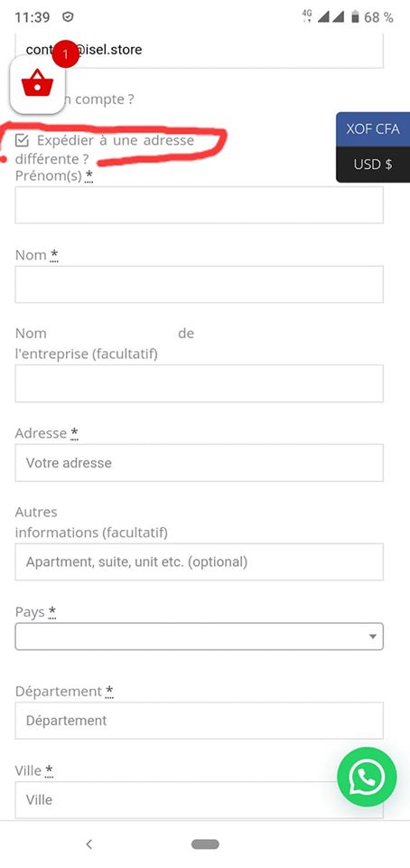Click the Votre adresse field

pos(199,463)
